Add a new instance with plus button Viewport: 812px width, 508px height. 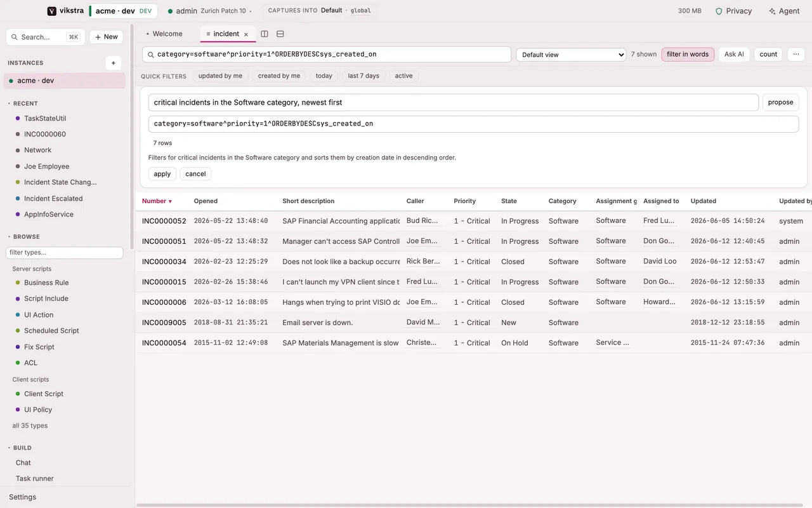pos(113,63)
